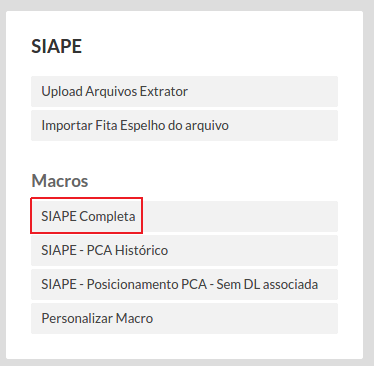Click the Macros section heading

pos(60,181)
